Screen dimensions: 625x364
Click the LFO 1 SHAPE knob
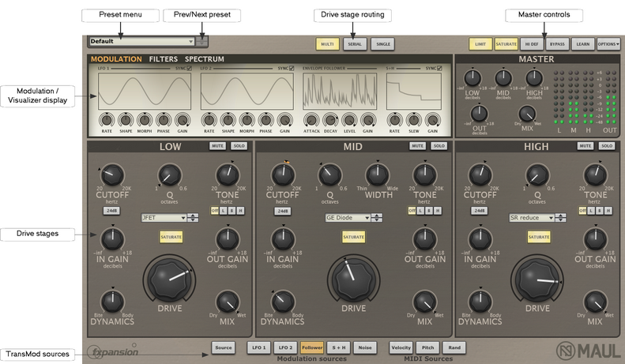(x=126, y=120)
